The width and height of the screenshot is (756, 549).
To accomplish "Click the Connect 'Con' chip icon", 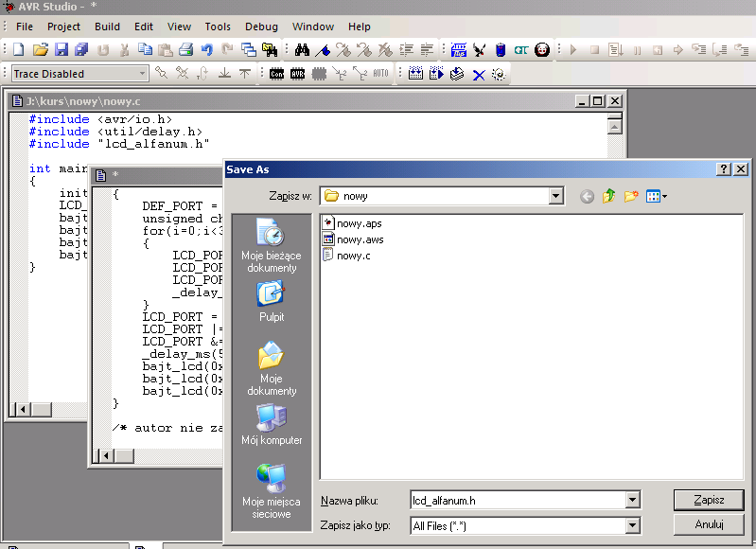I will 276,74.
